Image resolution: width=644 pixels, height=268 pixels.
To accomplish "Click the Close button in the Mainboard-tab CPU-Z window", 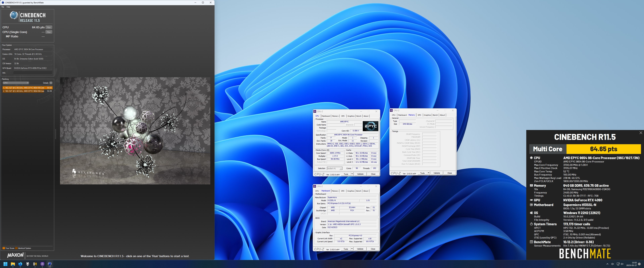I will (373, 249).
